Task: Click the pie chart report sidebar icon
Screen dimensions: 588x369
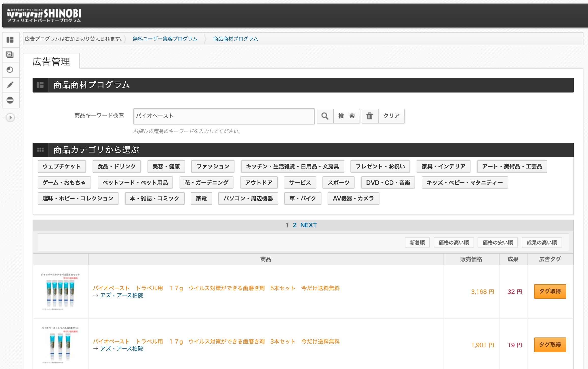Action: (10, 70)
